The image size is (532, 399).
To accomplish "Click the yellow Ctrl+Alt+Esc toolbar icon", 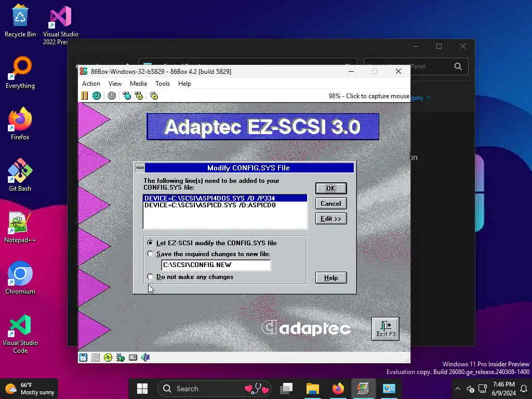I will point(139,96).
